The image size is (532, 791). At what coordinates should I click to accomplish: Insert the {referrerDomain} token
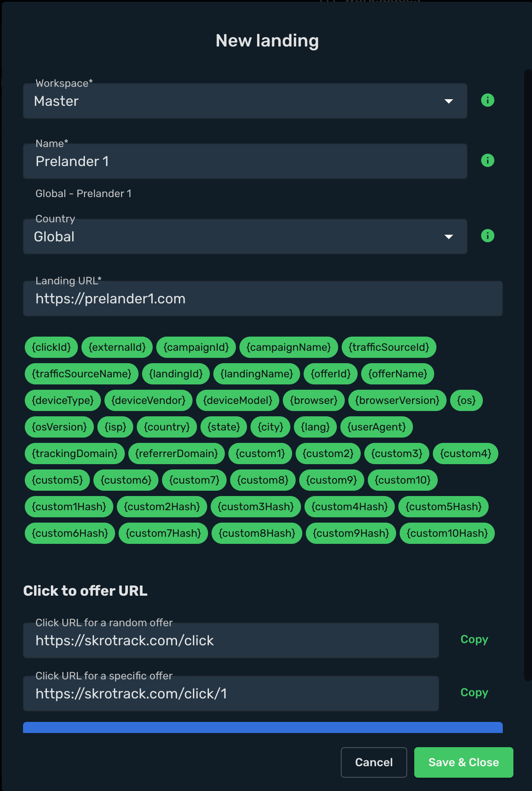(177, 454)
